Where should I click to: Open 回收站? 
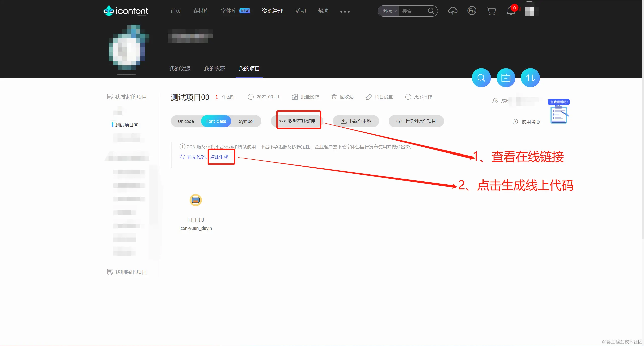click(342, 97)
